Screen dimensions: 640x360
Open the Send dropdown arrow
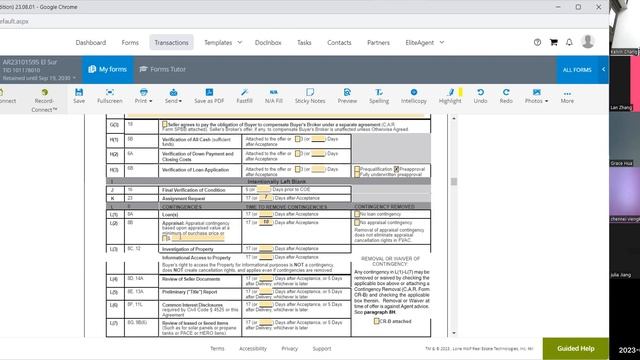coord(180,101)
